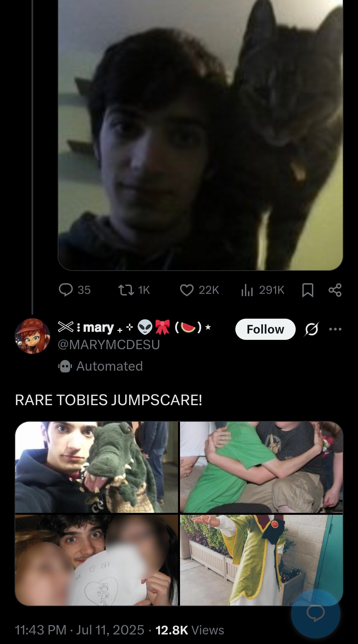This screenshot has height=644, width=358.
Task: Open the green robe costume photo
Action: click(x=262, y=560)
